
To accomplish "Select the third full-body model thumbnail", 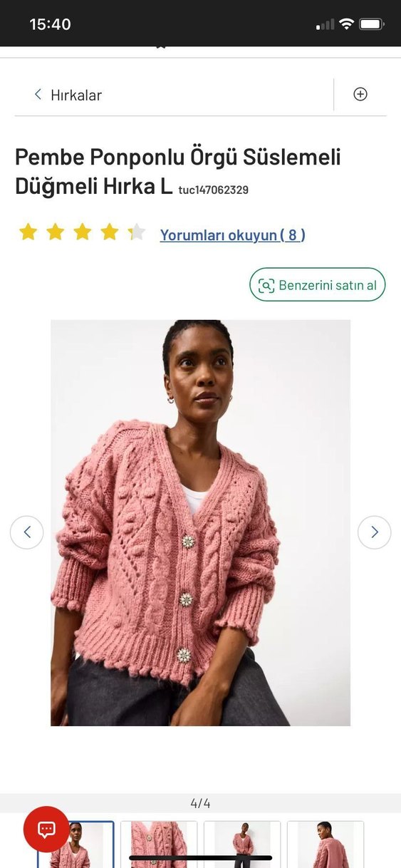I will (x=242, y=844).
